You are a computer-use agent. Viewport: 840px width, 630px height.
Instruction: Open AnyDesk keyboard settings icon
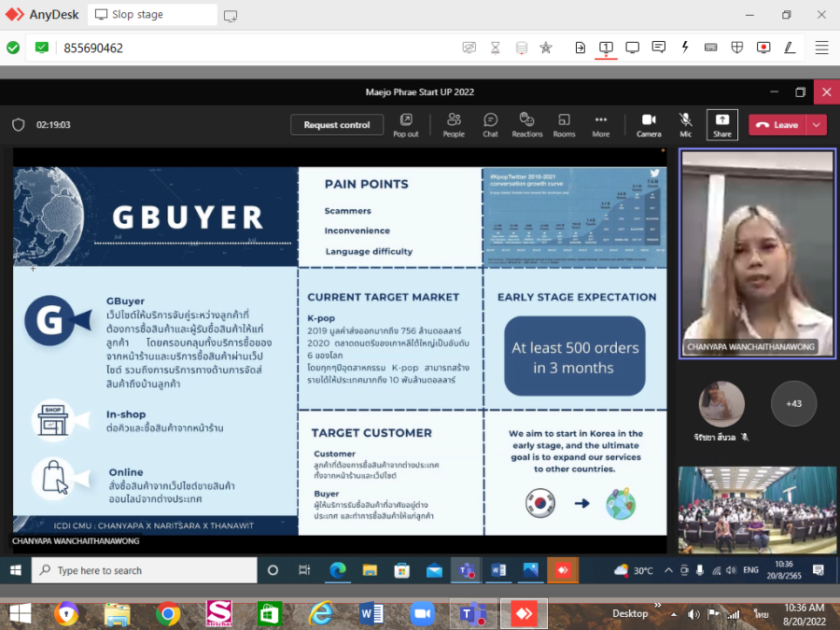(x=711, y=48)
